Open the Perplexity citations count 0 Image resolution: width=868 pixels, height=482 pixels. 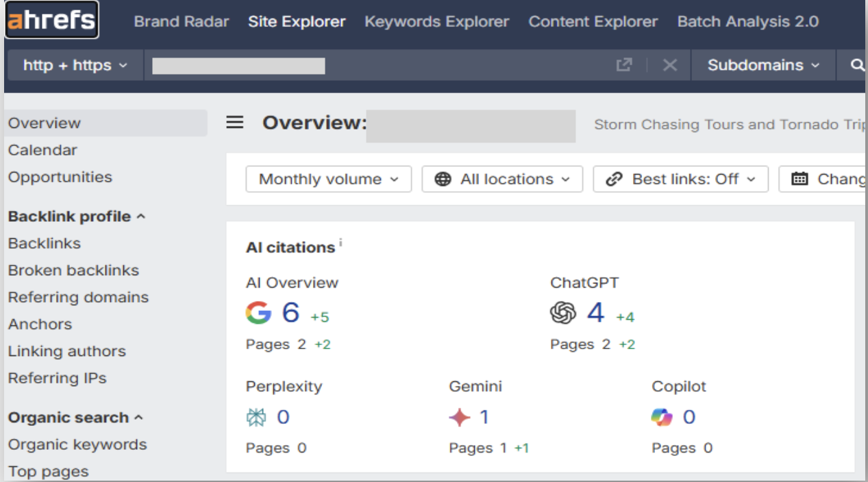[283, 417]
